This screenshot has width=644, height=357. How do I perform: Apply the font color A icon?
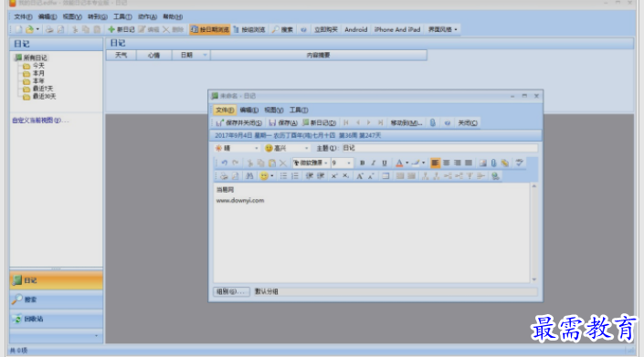pyautogui.click(x=399, y=163)
